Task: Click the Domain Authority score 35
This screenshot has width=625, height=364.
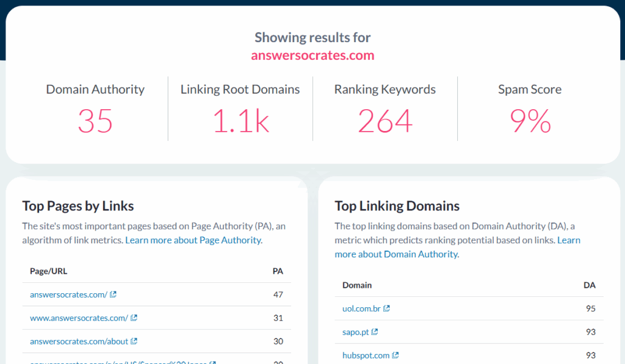Action: [x=95, y=121]
